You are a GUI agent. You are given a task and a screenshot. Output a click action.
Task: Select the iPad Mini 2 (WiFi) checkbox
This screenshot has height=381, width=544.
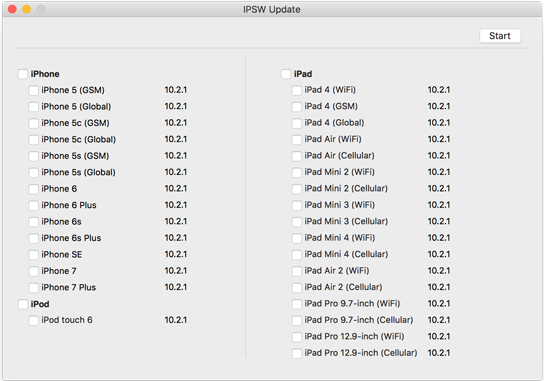(x=297, y=172)
